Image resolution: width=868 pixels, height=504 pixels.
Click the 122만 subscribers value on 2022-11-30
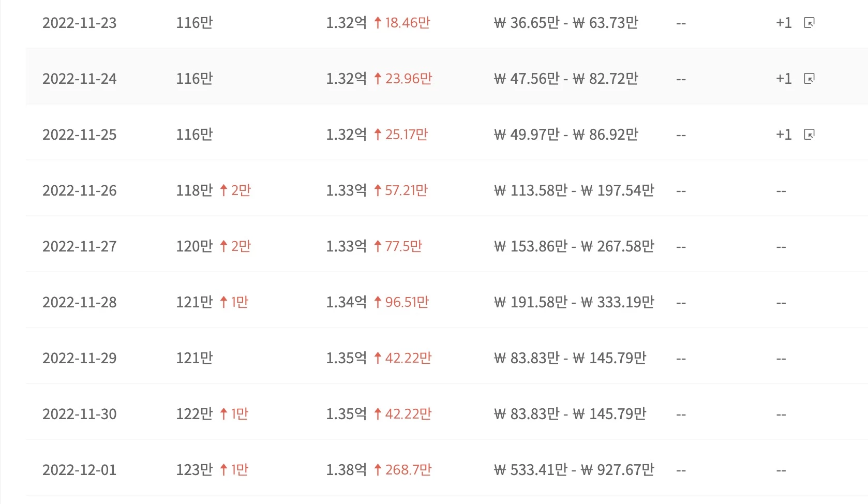pos(194,414)
